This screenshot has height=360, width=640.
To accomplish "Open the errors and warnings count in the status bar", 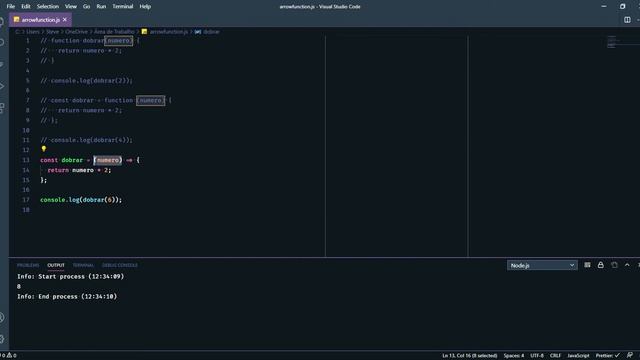I will click(8, 356).
